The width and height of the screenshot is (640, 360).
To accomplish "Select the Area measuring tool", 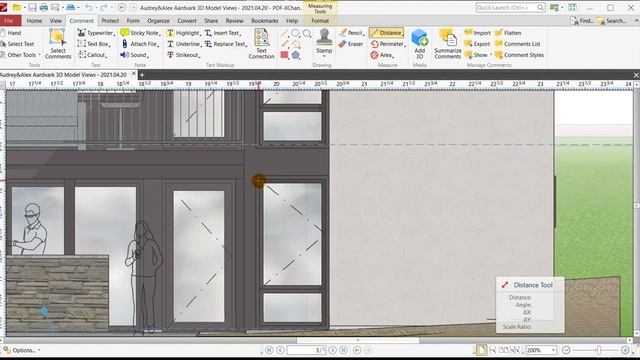I will coord(382,55).
